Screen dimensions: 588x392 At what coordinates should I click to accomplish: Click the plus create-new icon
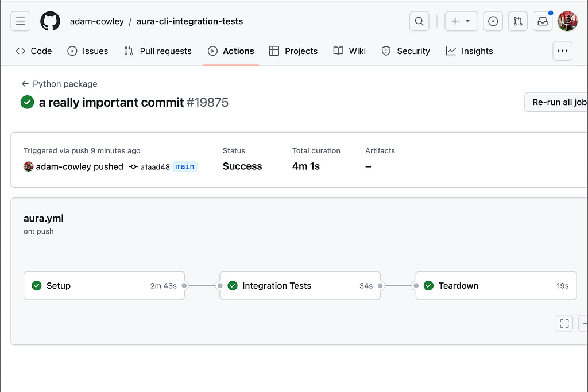455,21
